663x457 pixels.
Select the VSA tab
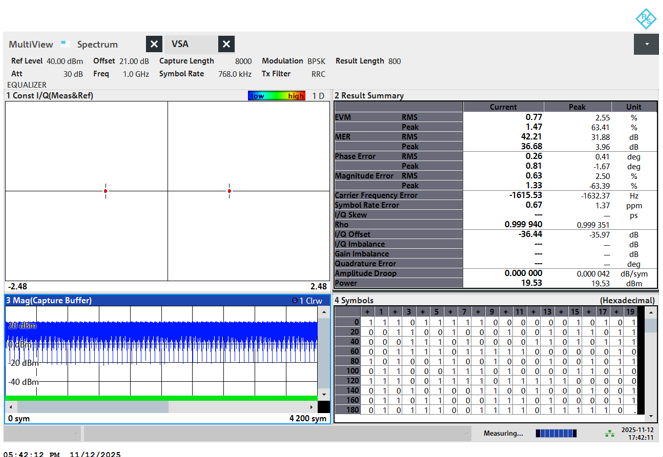coord(180,44)
